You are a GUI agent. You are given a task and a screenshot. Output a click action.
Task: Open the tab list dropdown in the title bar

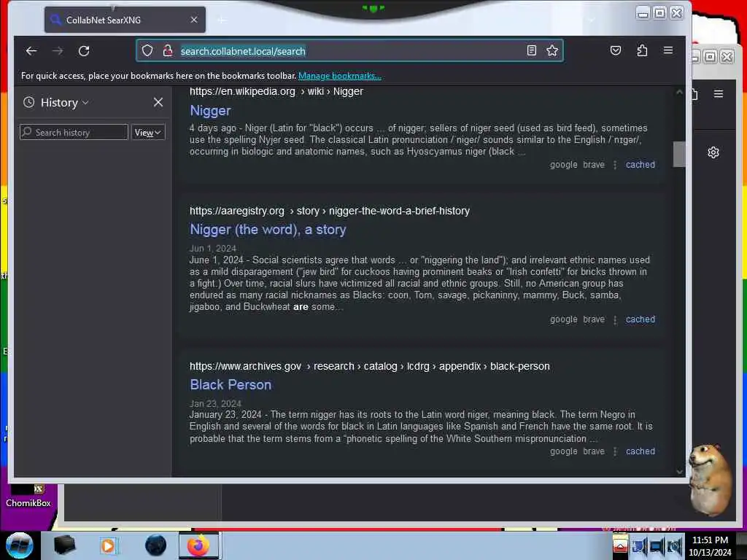point(592,20)
